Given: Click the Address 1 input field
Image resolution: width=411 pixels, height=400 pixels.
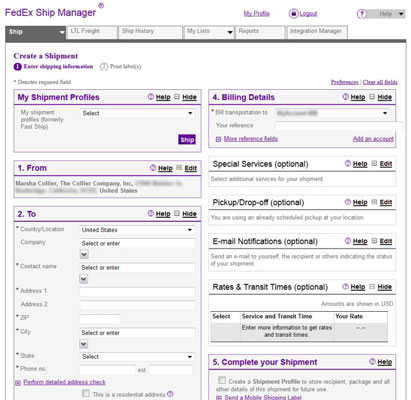Looking at the screenshot, I should coord(137,292).
